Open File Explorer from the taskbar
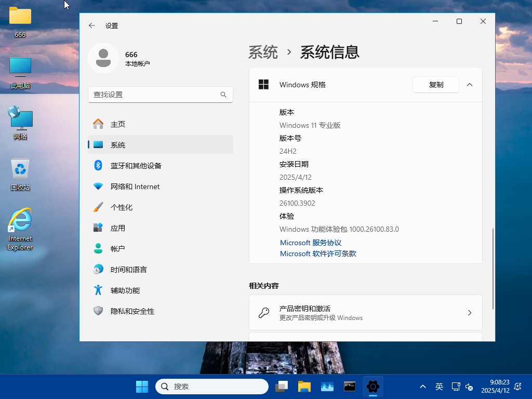 (x=304, y=387)
